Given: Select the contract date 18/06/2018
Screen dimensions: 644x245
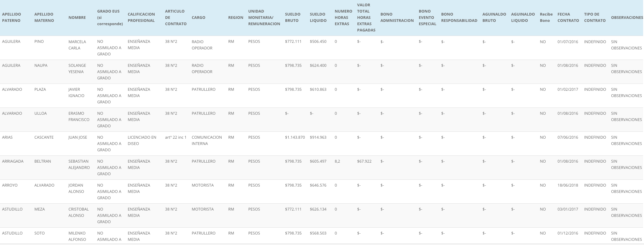Looking at the screenshot, I should tap(568, 185).
